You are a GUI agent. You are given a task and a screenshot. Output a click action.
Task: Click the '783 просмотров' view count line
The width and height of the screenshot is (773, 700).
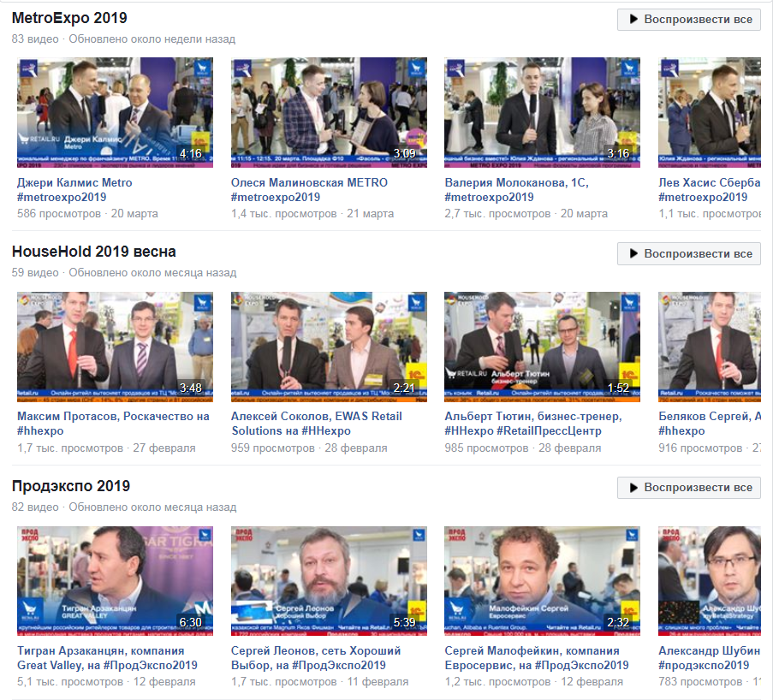click(710, 682)
